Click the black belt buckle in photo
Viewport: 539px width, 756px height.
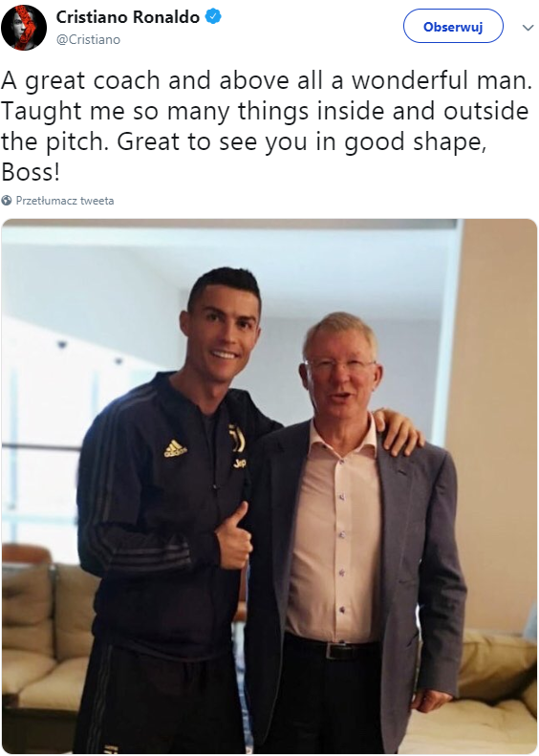336,651
